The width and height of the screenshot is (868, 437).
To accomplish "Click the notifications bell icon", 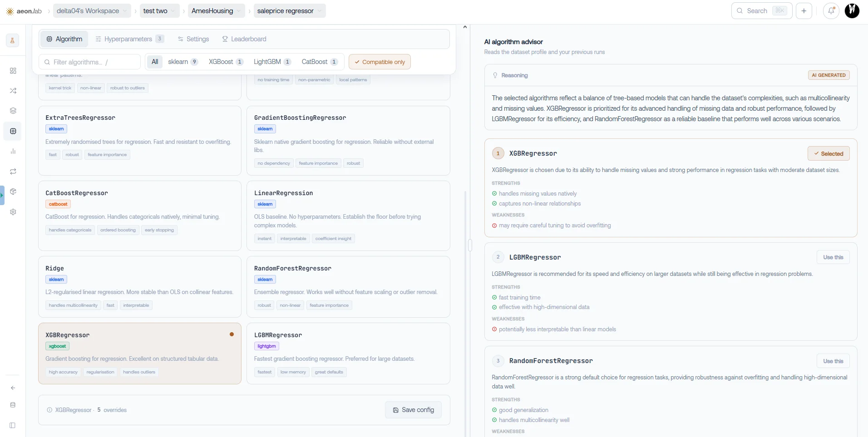I will coord(831,11).
